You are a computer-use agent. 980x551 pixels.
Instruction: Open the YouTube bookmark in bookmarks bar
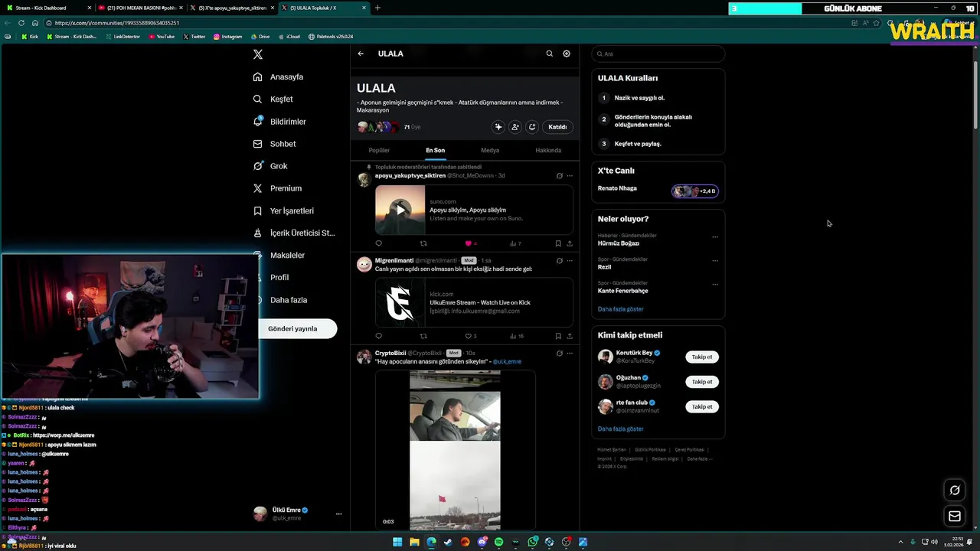point(162,37)
